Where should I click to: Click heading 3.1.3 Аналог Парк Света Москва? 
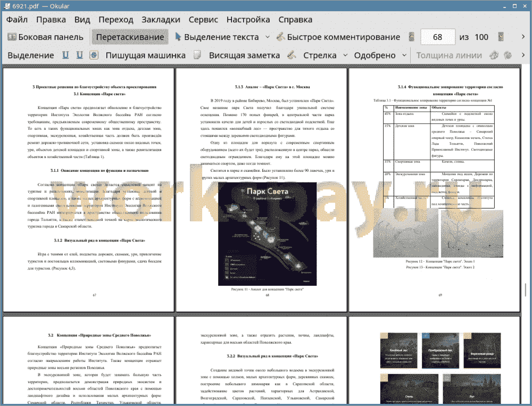(x=272, y=87)
